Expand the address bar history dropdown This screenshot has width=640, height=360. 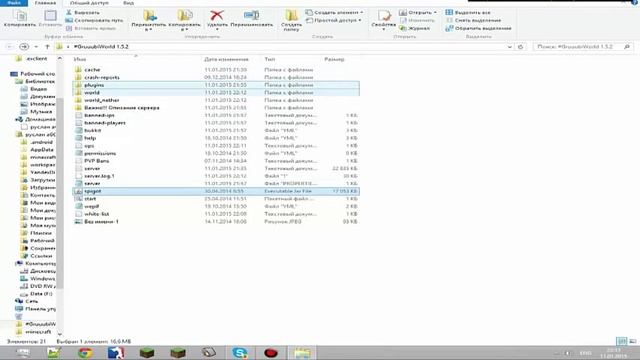tap(509, 47)
